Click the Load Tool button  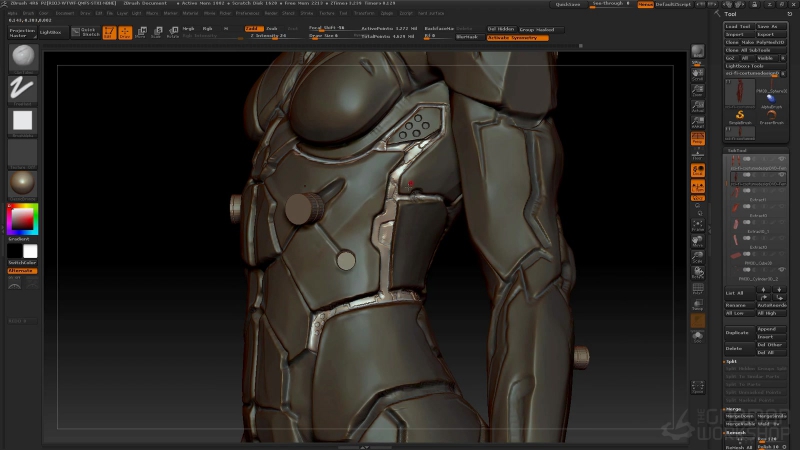[x=739, y=27]
